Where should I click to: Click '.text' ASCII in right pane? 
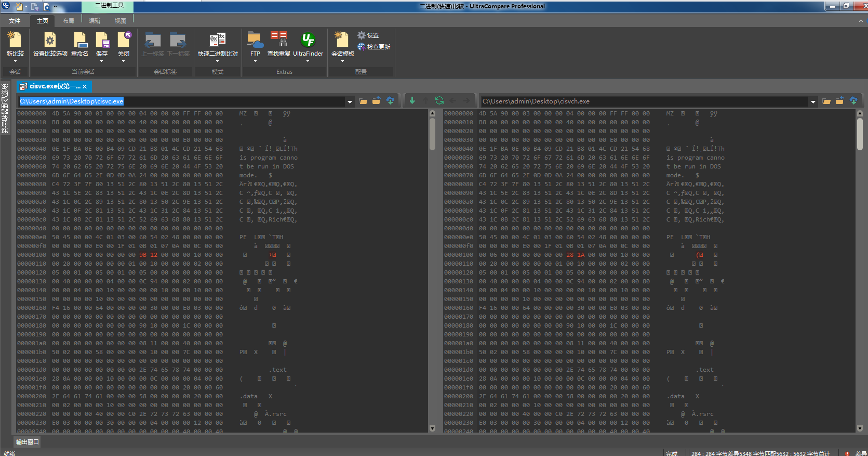pyautogui.click(x=705, y=370)
